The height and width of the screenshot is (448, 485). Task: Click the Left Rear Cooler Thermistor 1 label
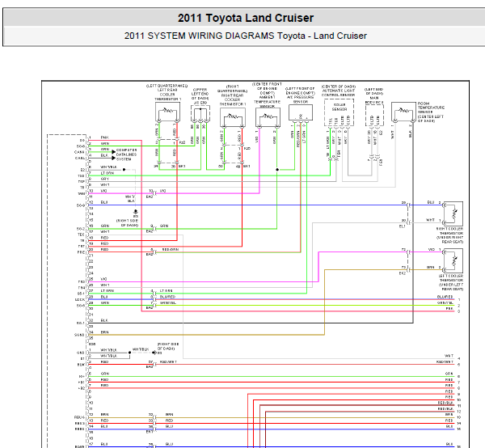(x=167, y=92)
